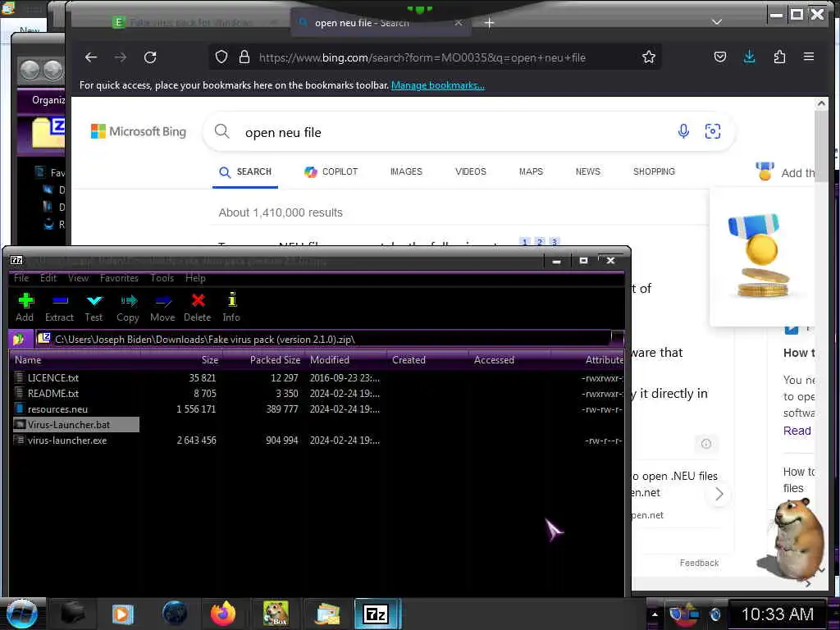Select the resources.neu file
Screen dimensions: 840x630
click(x=57, y=409)
